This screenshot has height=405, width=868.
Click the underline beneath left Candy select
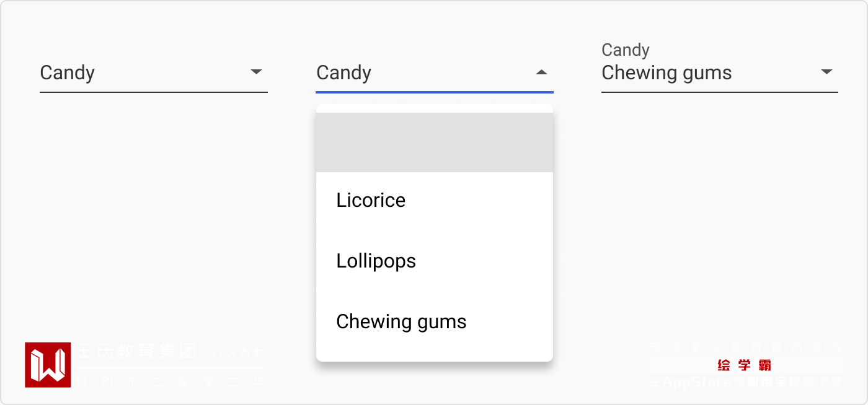coord(153,92)
